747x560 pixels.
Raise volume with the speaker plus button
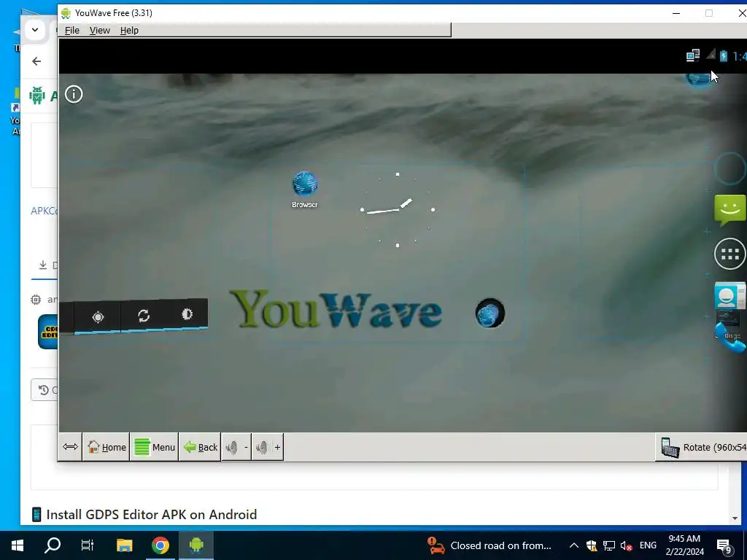click(x=268, y=447)
